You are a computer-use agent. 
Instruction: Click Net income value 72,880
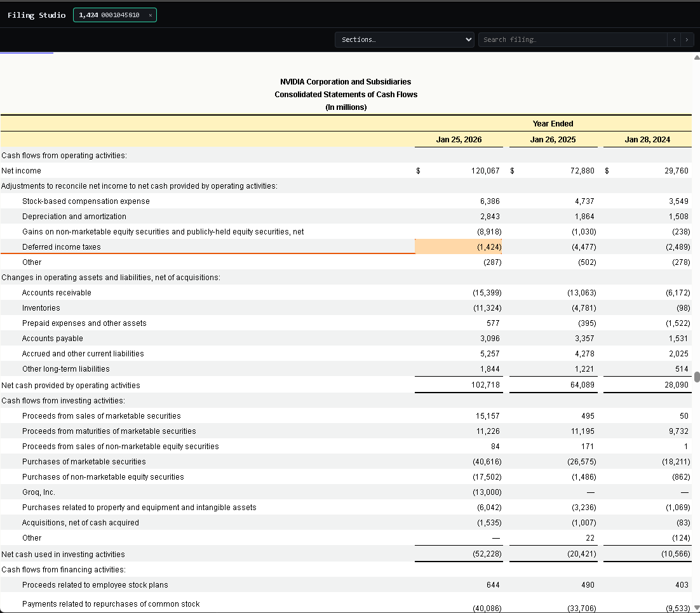[582, 170]
